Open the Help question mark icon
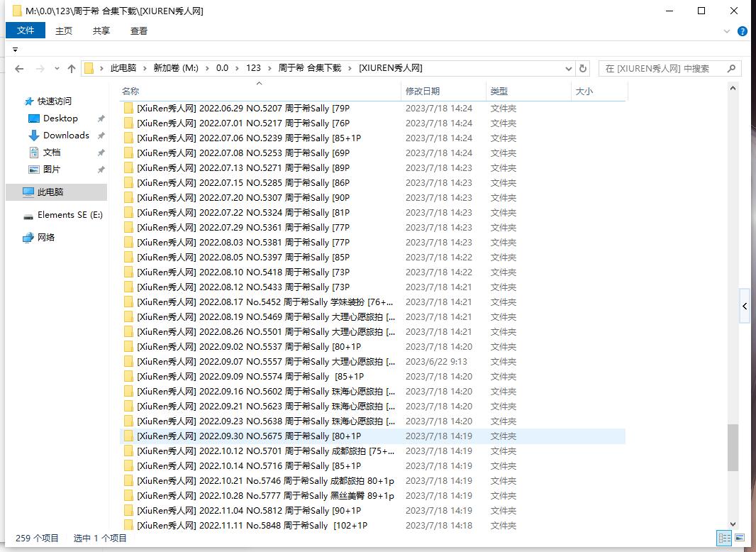Viewport: 756px width, 552px height. pyautogui.click(x=743, y=31)
